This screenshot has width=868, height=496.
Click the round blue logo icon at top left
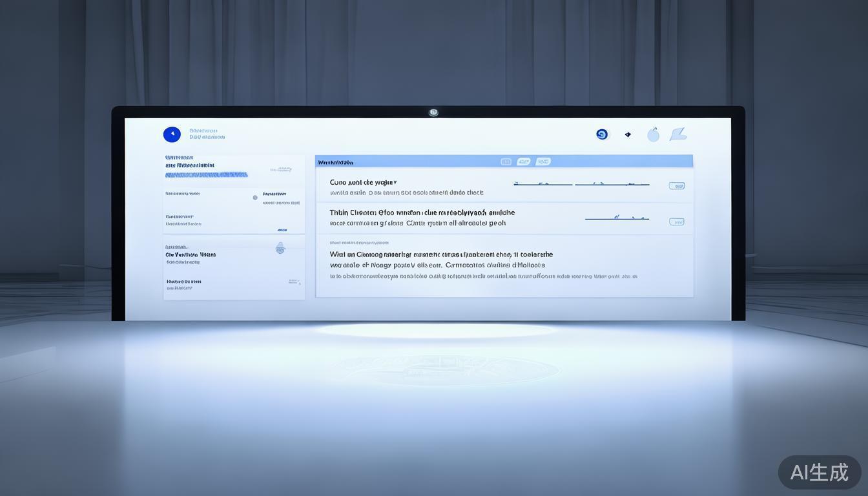[x=172, y=134]
